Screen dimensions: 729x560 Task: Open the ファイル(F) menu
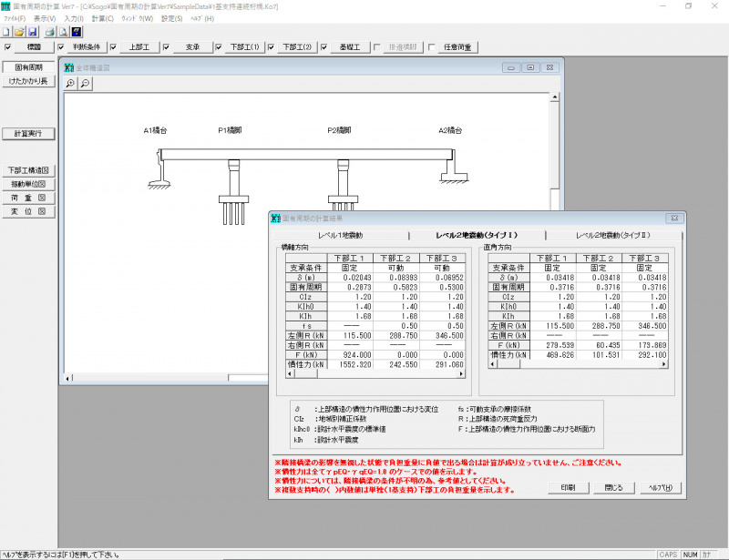tap(15, 18)
